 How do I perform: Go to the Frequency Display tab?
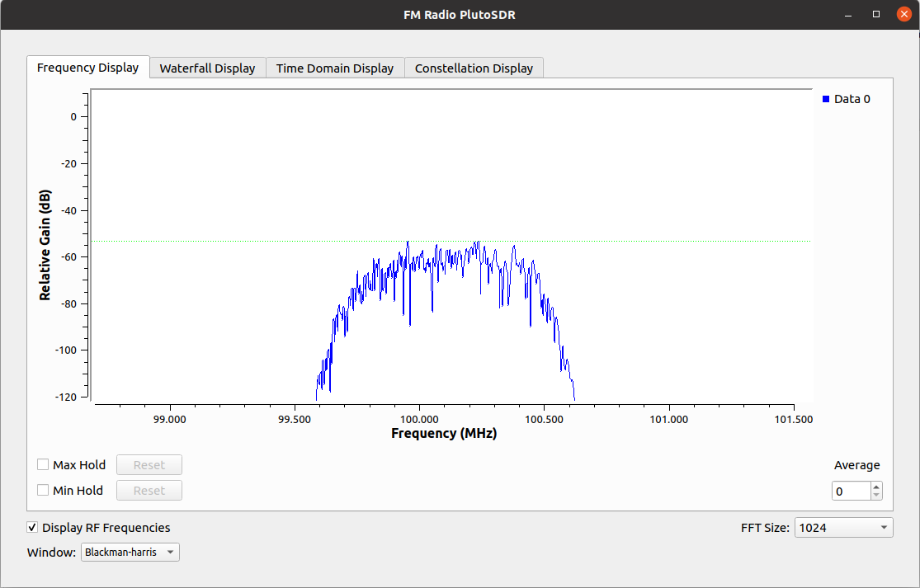click(87, 68)
